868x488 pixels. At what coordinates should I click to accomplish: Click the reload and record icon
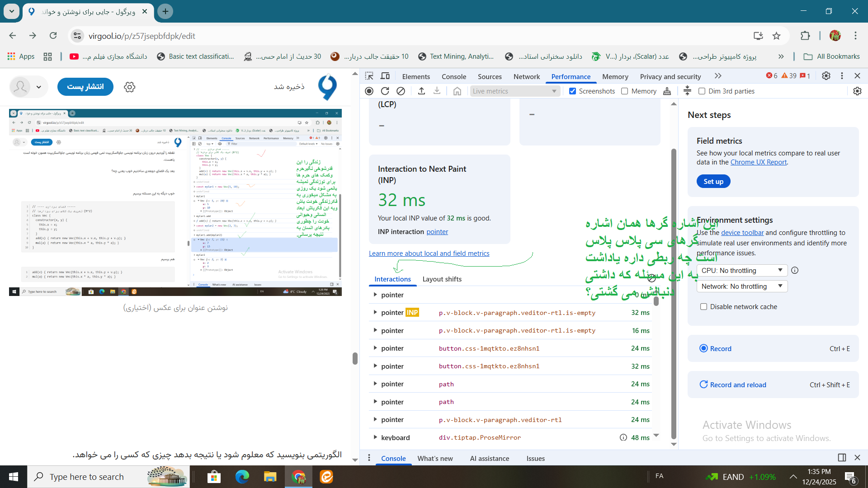[x=385, y=91]
